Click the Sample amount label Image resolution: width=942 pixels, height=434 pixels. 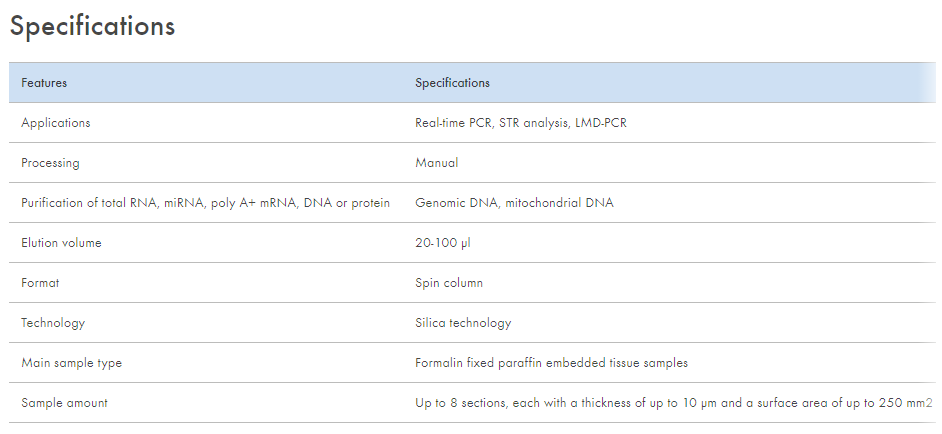[64, 403]
